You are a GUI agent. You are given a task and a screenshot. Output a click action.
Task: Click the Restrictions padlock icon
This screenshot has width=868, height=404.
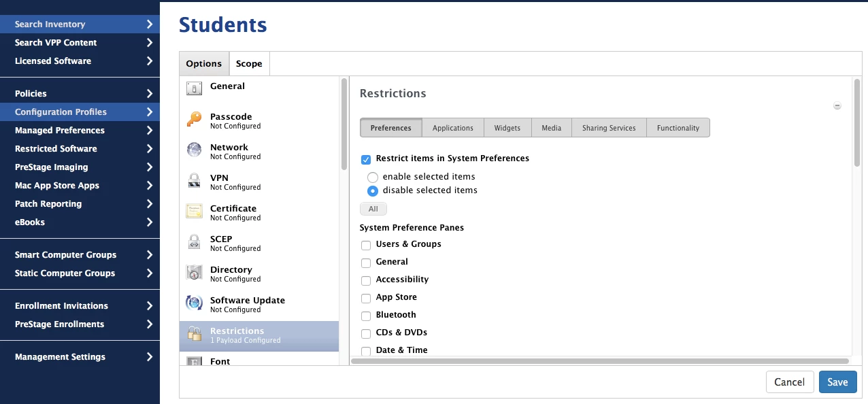194,334
